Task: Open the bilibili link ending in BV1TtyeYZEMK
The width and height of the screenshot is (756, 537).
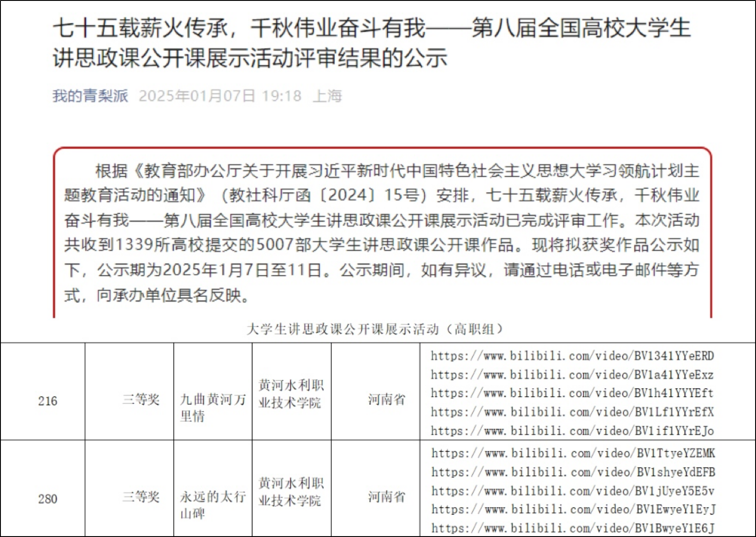Action: point(573,453)
